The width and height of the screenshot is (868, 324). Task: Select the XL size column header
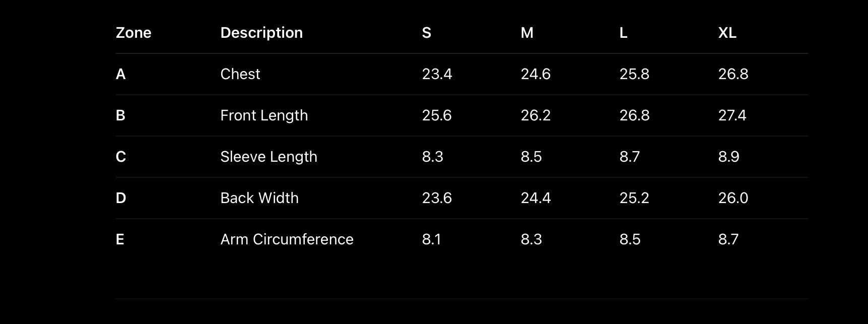click(727, 33)
